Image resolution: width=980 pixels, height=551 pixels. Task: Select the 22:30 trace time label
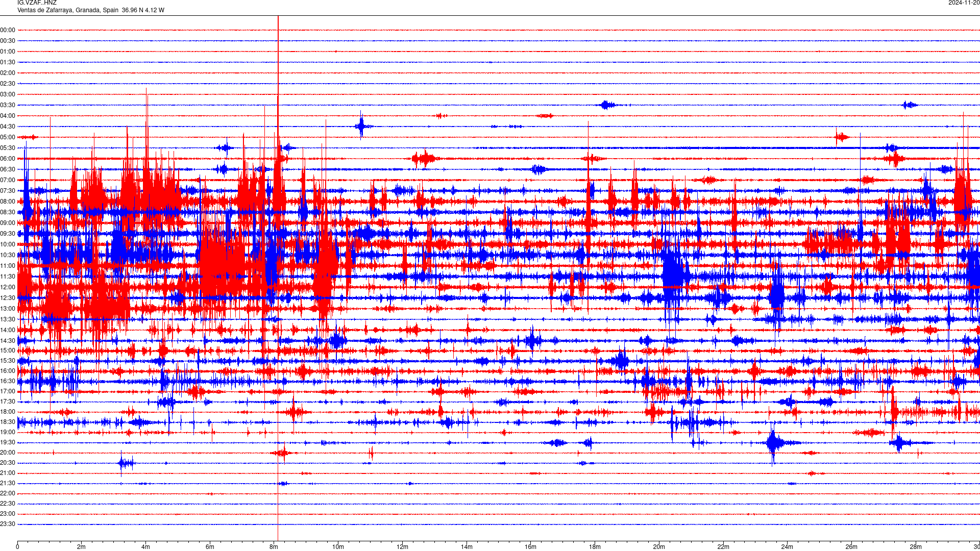(x=8, y=504)
